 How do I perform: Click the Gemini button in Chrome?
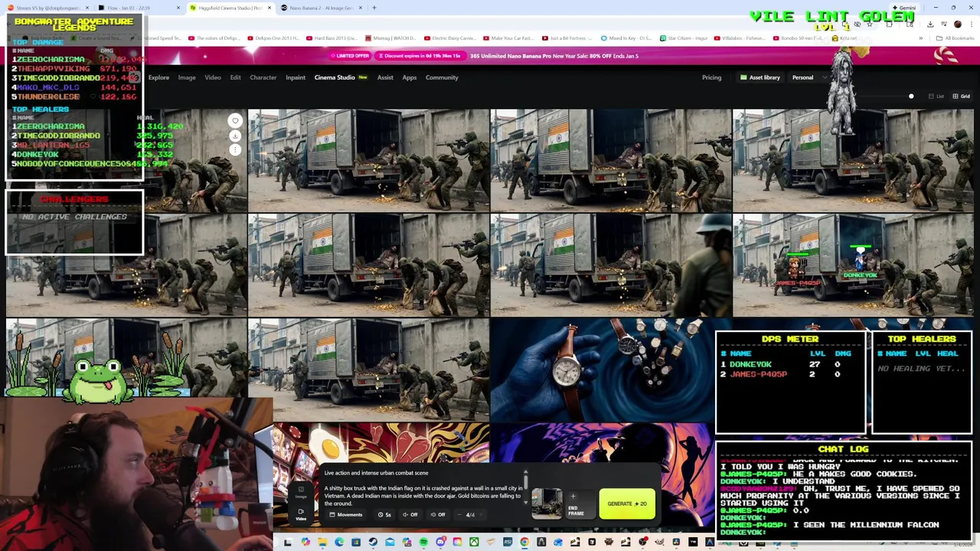904,8
